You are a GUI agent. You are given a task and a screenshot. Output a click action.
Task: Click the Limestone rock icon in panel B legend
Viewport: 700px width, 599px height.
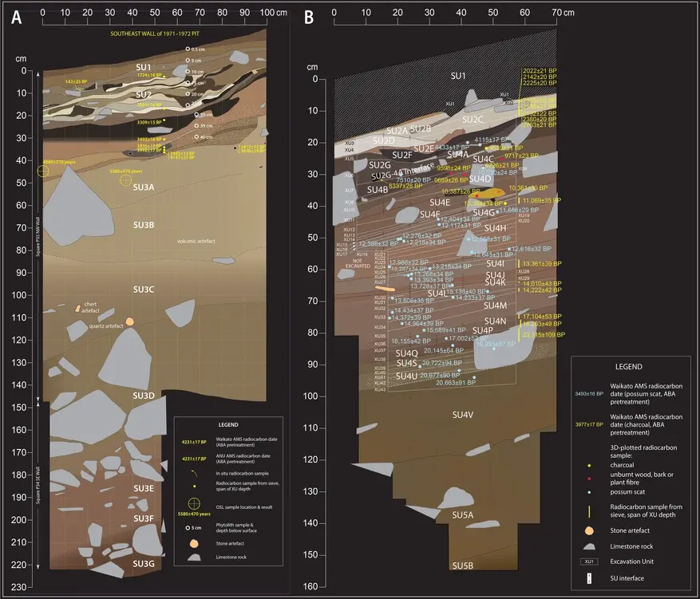(x=589, y=546)
